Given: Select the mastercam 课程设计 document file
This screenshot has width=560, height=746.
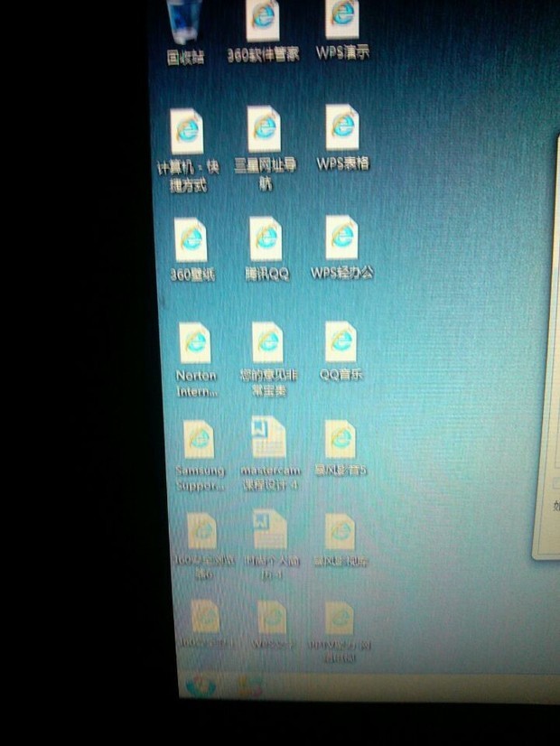Looking at the screenshot, I should 269,438.
